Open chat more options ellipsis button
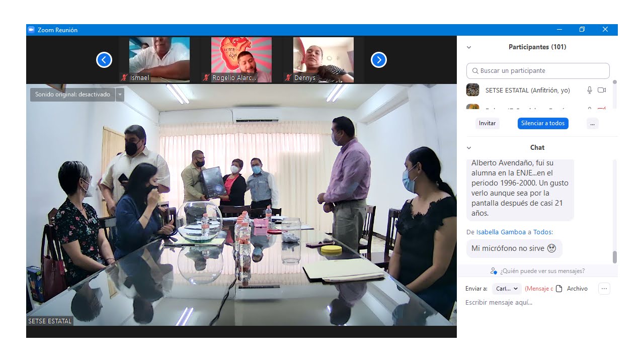The height and width of the screenshot is (362, 644). point(604,289)
